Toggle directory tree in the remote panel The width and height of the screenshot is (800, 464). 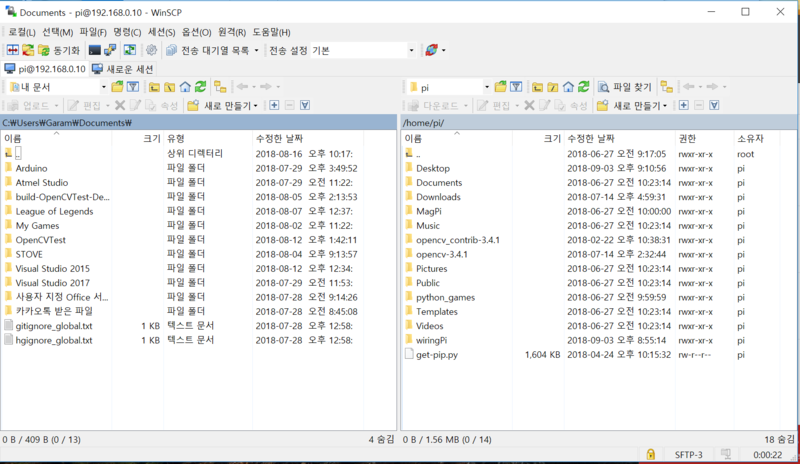(x=666, y=87)
